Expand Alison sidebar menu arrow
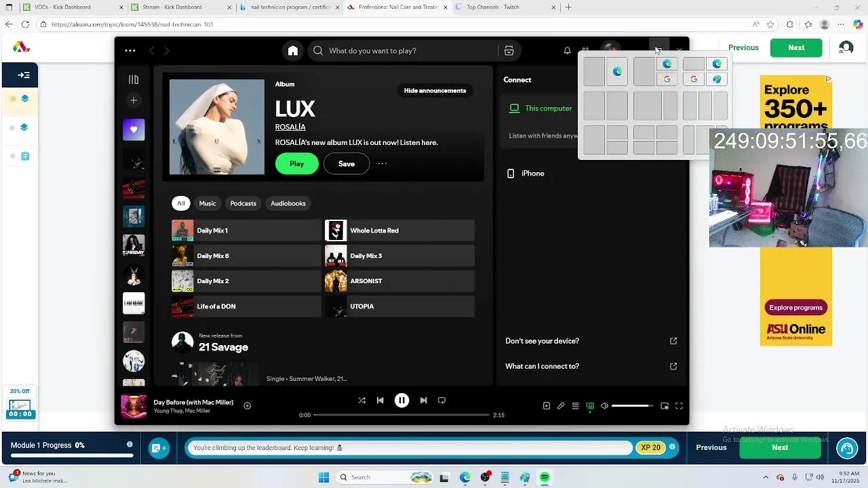The width and height of the screenshot is (868, 488). click(x=24, y=75)
